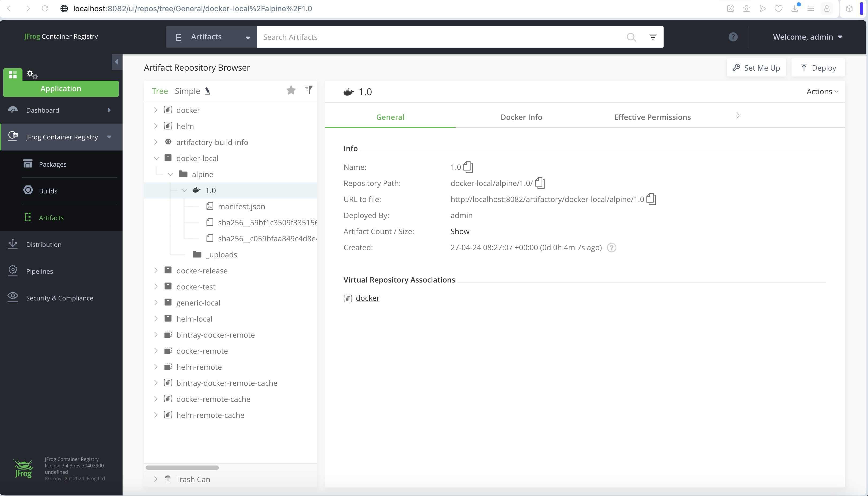Viewport: 868px width, 496px height.
Task: Click the Set Me Up button
Action: [x=756, y=67]
